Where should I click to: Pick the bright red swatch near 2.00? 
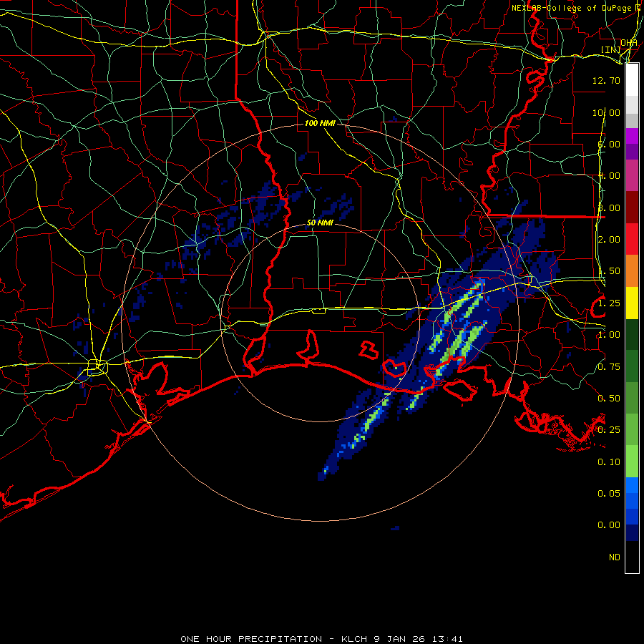632,240
